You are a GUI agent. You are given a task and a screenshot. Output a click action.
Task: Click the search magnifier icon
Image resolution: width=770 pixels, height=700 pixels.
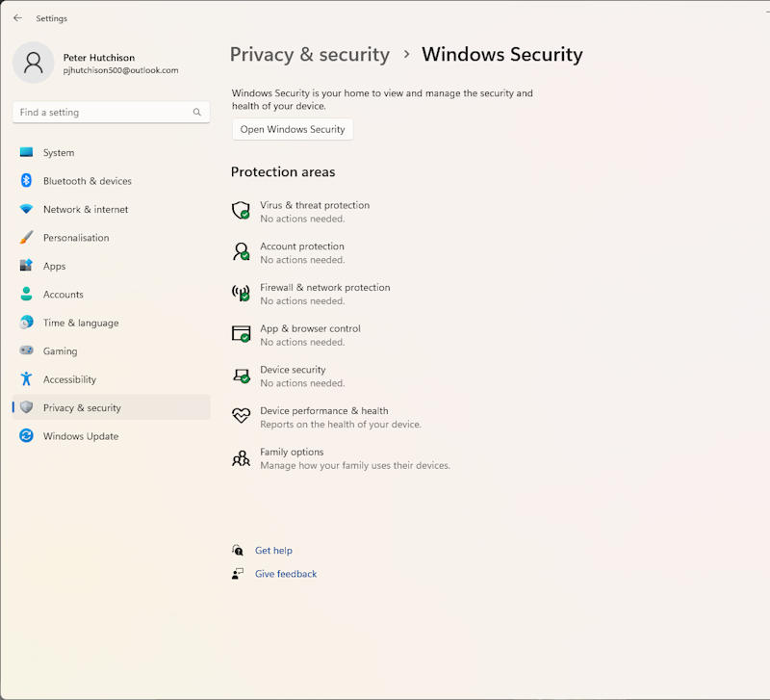(197, 113)
